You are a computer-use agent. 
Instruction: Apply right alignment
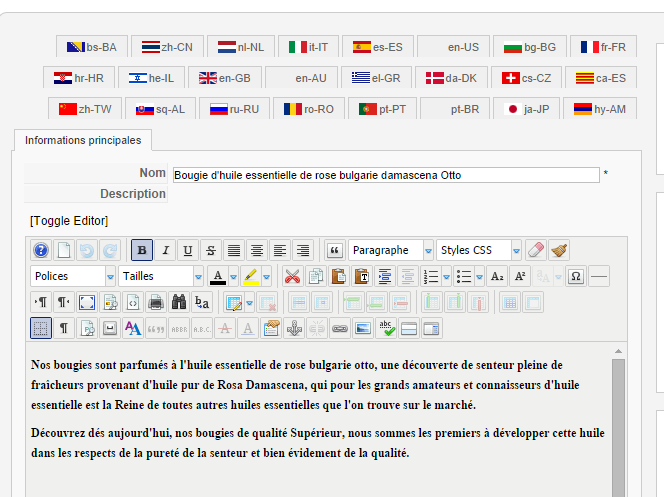pos(302,250)
